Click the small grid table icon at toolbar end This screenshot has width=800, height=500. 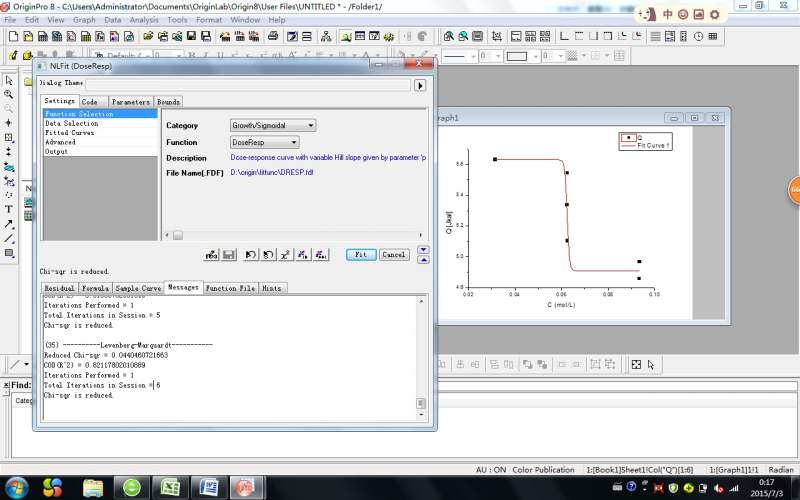[x=713, y=36]
